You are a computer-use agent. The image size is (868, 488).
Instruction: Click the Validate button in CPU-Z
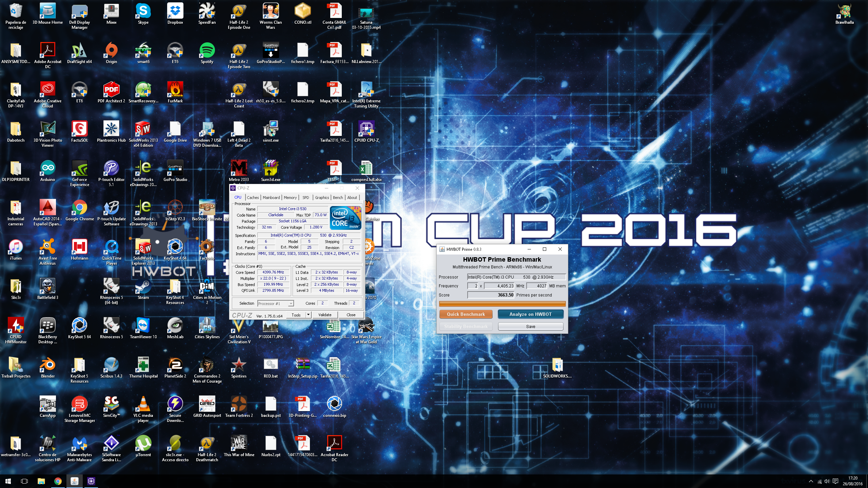[x=325, y=315]
